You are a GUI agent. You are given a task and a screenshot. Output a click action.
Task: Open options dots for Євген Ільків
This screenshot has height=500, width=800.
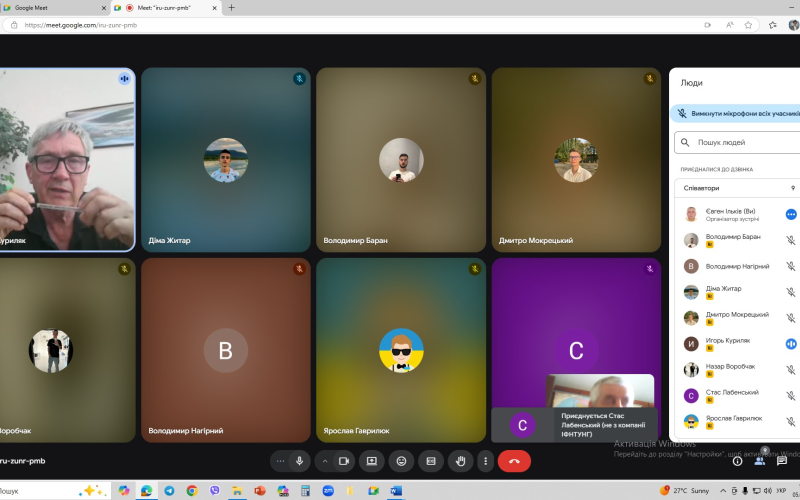[x=791, y=215]
